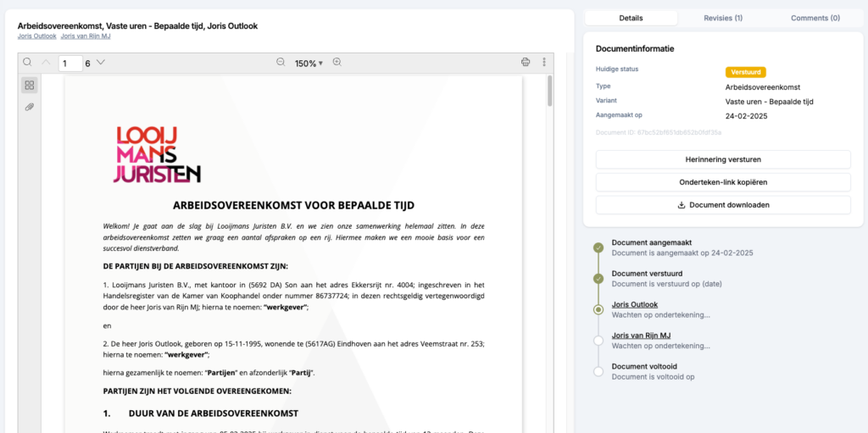
Task: Click the Herinnering versturen button
Action: coord(723,159)
